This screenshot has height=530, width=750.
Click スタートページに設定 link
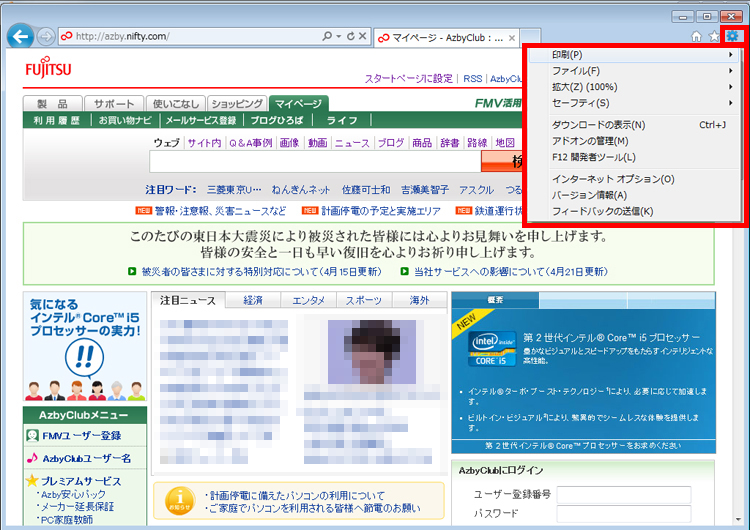[408, 78]
